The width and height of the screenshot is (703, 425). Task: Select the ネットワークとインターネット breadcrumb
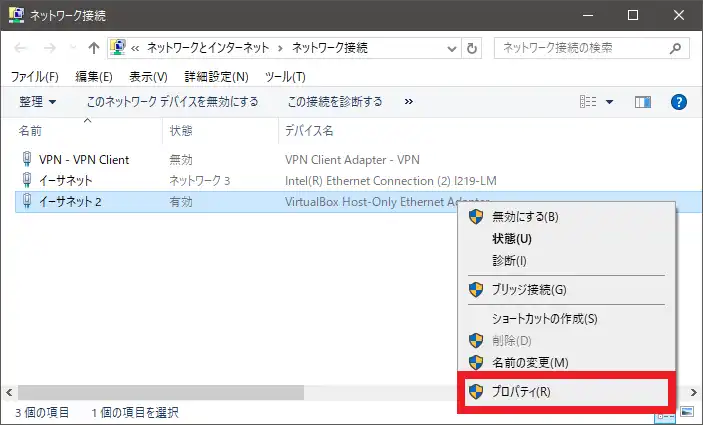[x=208, y=48]
